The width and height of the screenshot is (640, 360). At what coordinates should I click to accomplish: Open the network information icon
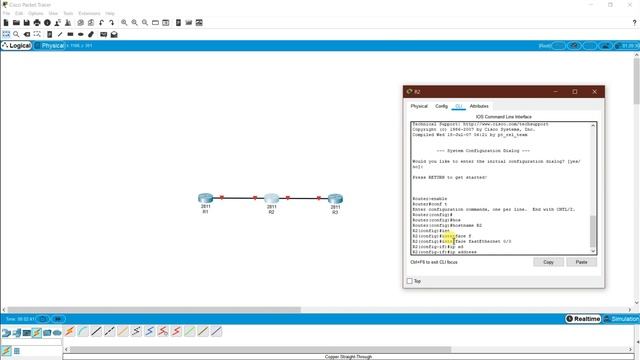point(47,23)
